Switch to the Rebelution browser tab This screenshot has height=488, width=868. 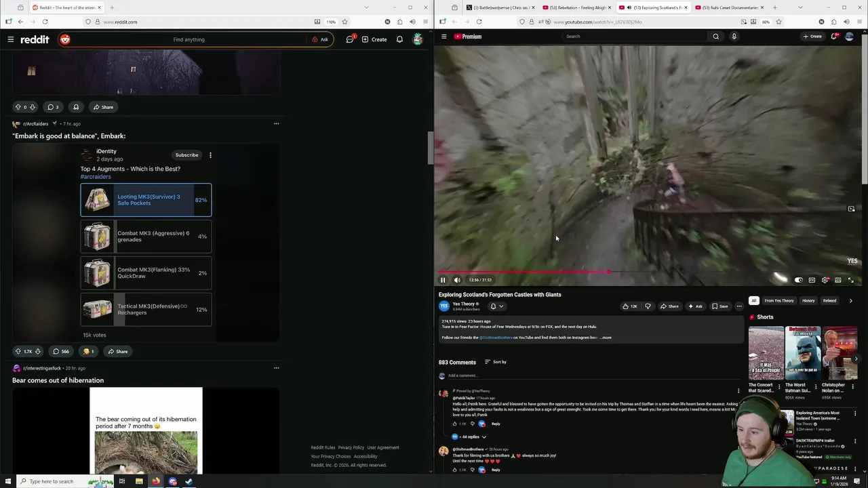pos(576,7)
